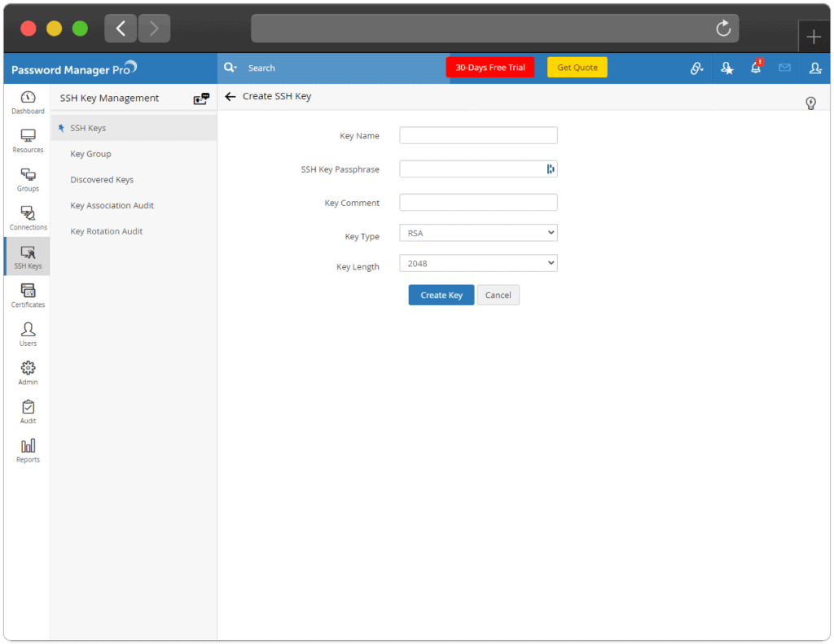Focus the Key Name input field
834x644 pixels.
478,135
